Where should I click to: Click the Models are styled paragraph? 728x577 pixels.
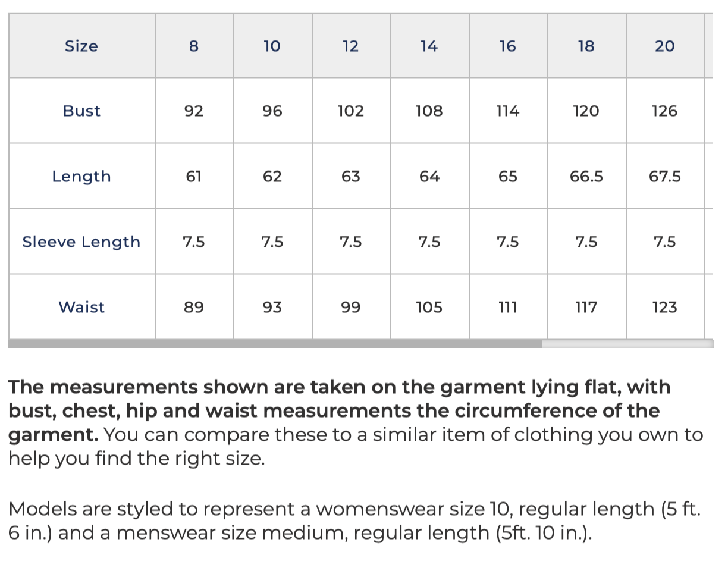(355, 520)
